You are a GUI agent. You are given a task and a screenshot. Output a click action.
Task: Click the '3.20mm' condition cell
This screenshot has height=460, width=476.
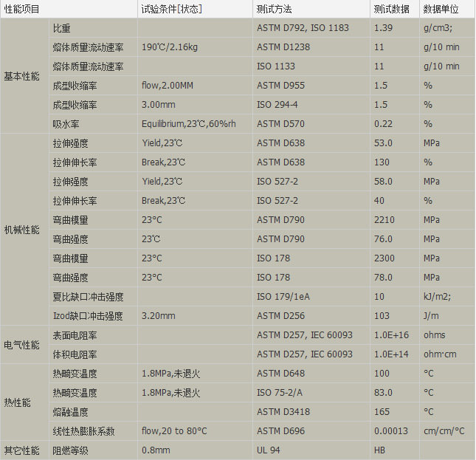point(195,316)
